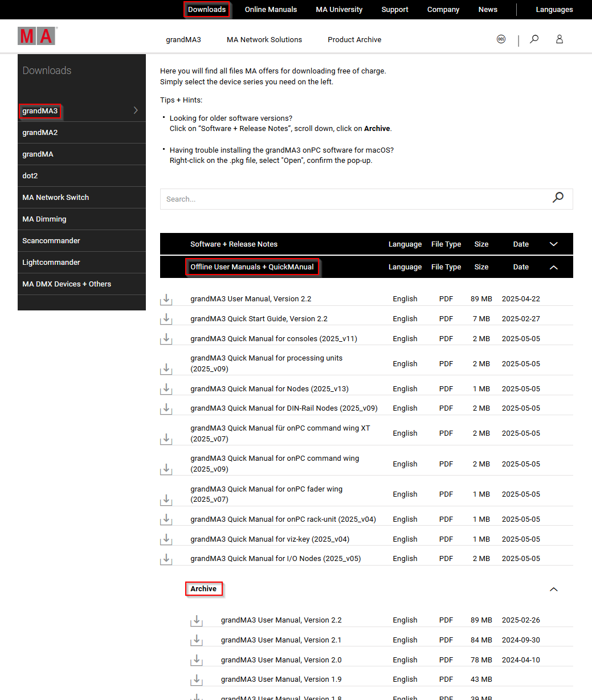Image resolution: width=592 pixels, height=700 pixels.
Task: Expand grandMA3 sidebar arrow
Action: pos(136,110)
